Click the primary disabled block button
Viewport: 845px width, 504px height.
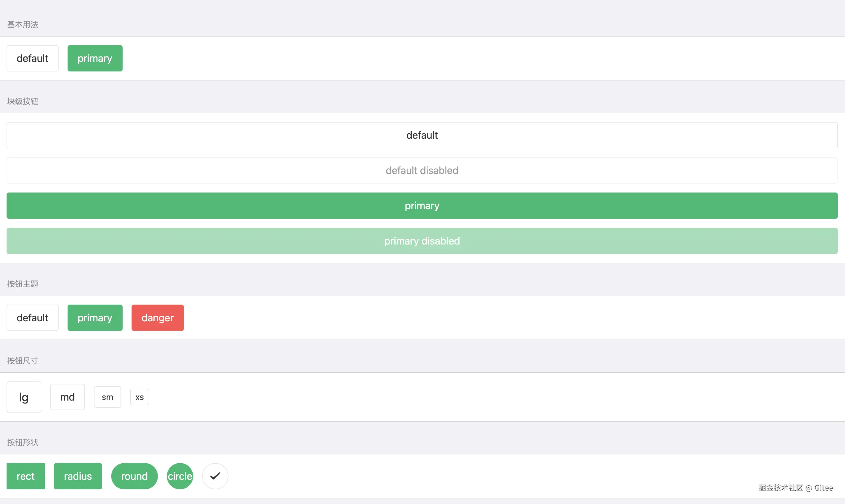click(x=422, y=241)
